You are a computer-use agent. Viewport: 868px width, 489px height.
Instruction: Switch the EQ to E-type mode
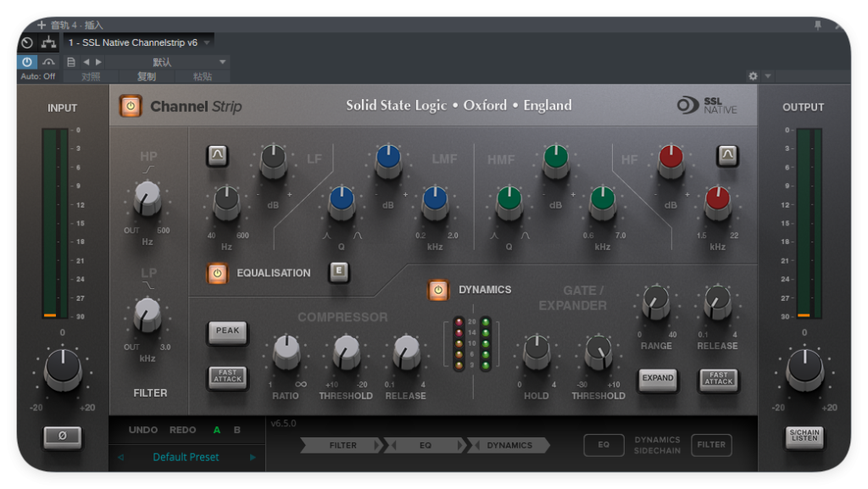click(339, 271)
